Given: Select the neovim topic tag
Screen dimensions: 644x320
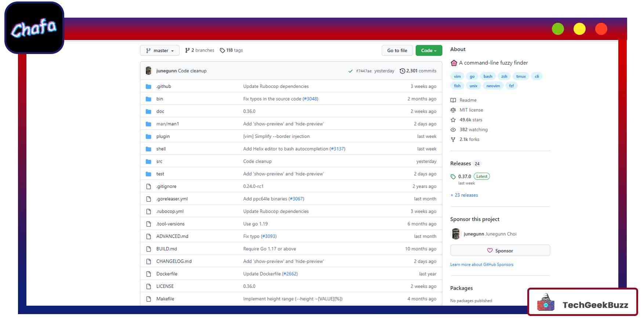Looking at the screenshot, I should [493, 86].
